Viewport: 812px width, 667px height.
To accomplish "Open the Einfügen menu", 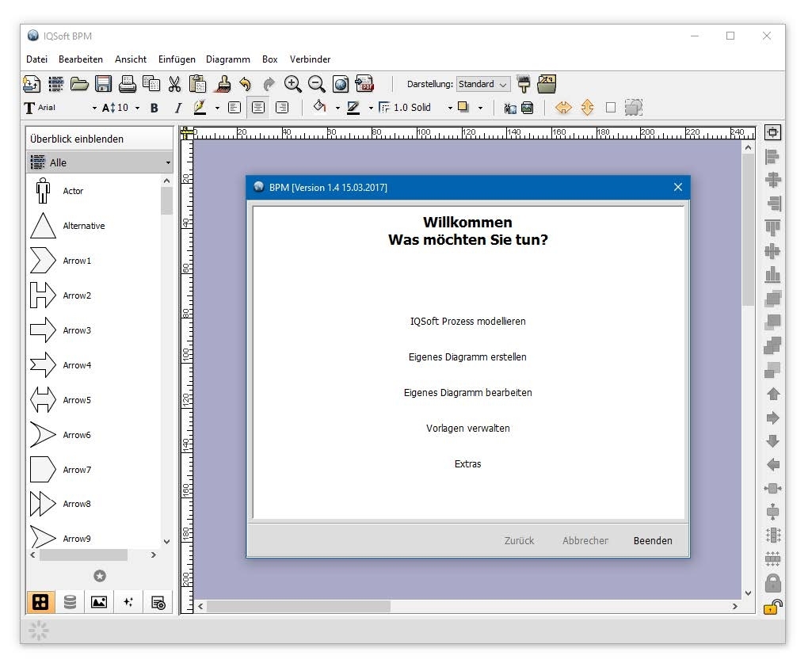I will click(x=177, y=59).
